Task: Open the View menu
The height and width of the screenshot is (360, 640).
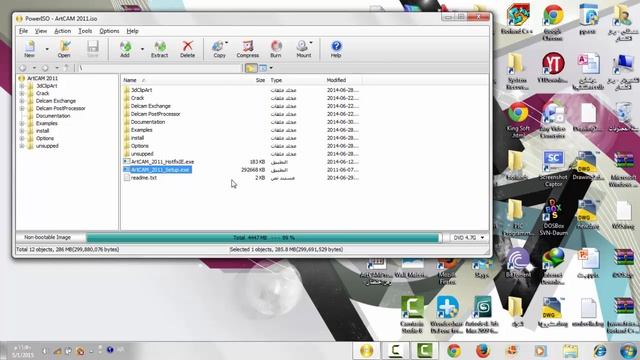Action: [x=41, y=31]
